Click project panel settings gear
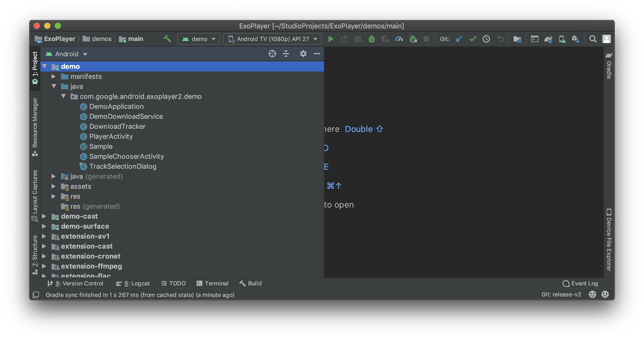Screen dimensions: 644x339 tap(303, 54)
